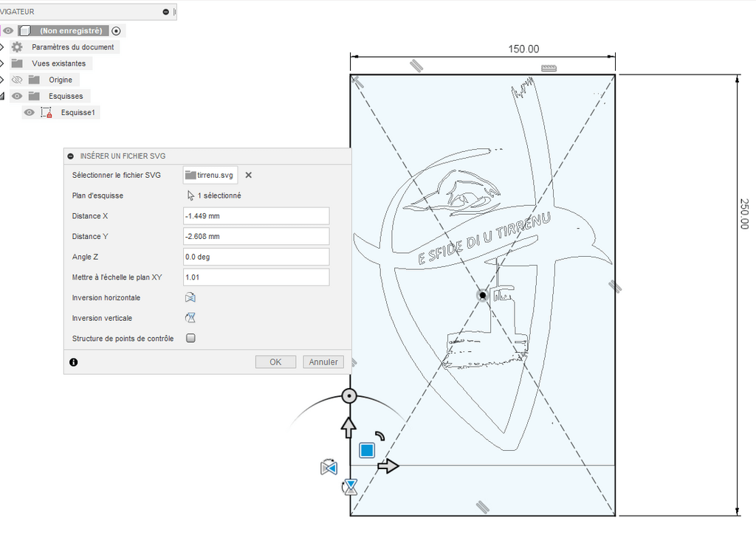Select the Non enregistré component node
756x557 pixels.
click(x=71, y=31)
